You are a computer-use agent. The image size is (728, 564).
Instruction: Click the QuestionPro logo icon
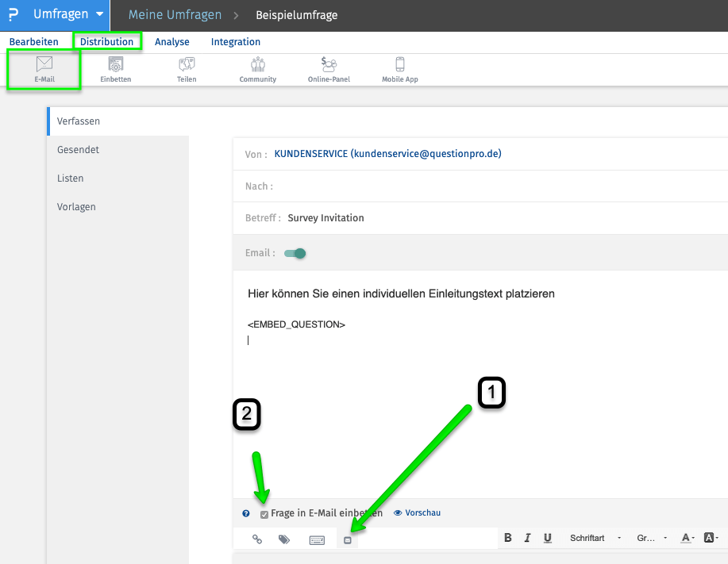click(x=13, y=14)
